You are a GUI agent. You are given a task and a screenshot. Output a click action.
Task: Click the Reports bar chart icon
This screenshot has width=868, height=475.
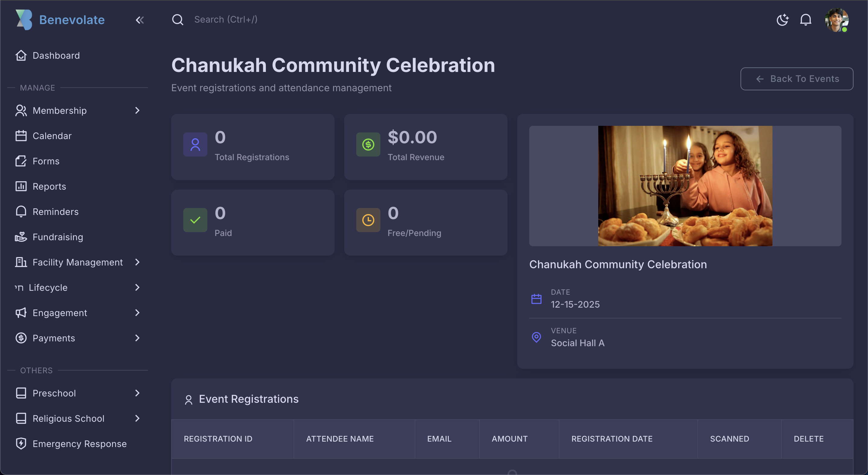21,186
